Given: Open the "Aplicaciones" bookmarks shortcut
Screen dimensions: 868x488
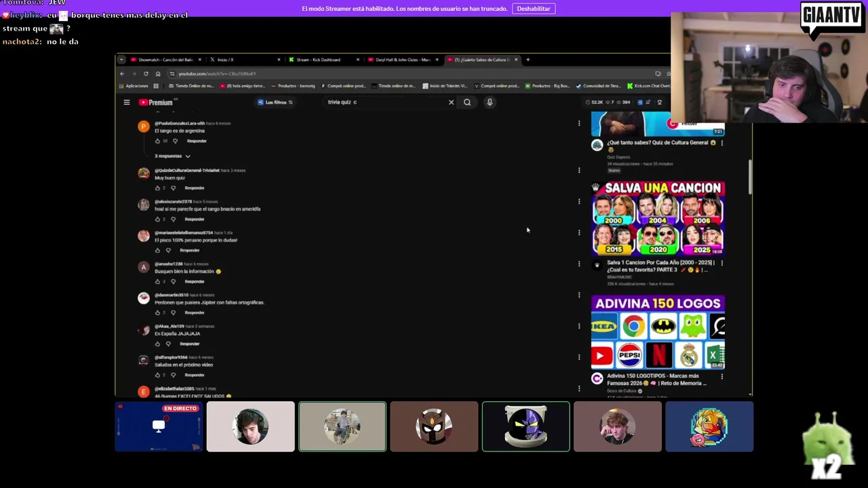Looking at the screenshot, I should (x=134, y=86).
